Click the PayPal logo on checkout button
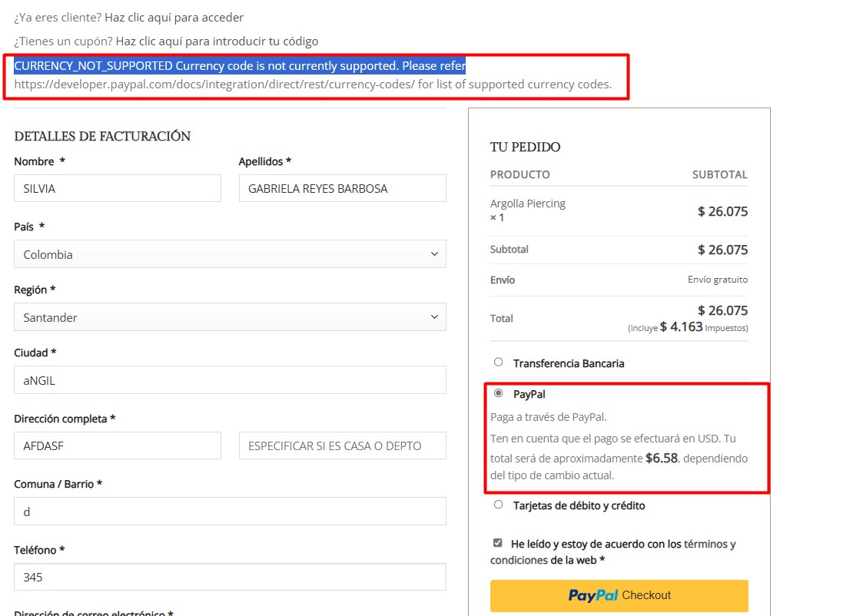 593,595
